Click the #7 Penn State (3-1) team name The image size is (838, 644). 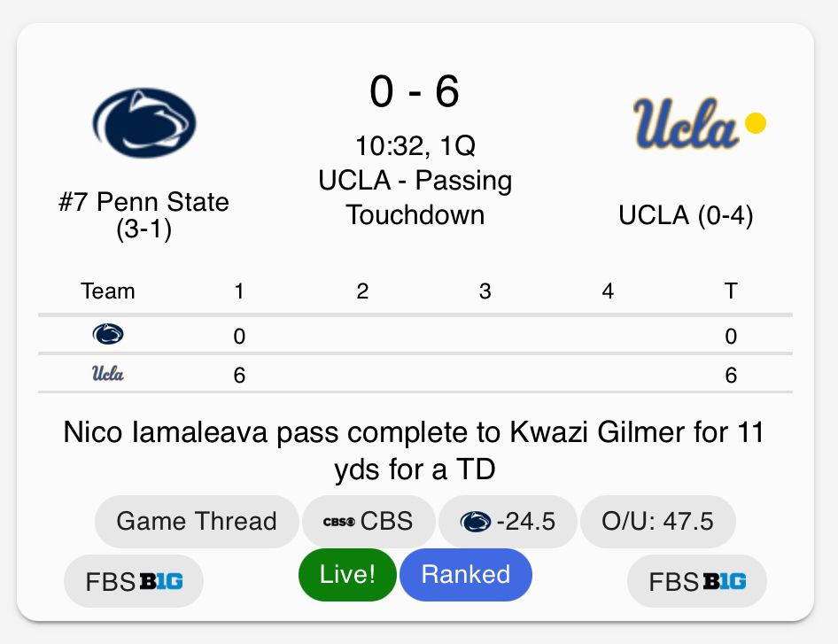[x=144, y=215]
